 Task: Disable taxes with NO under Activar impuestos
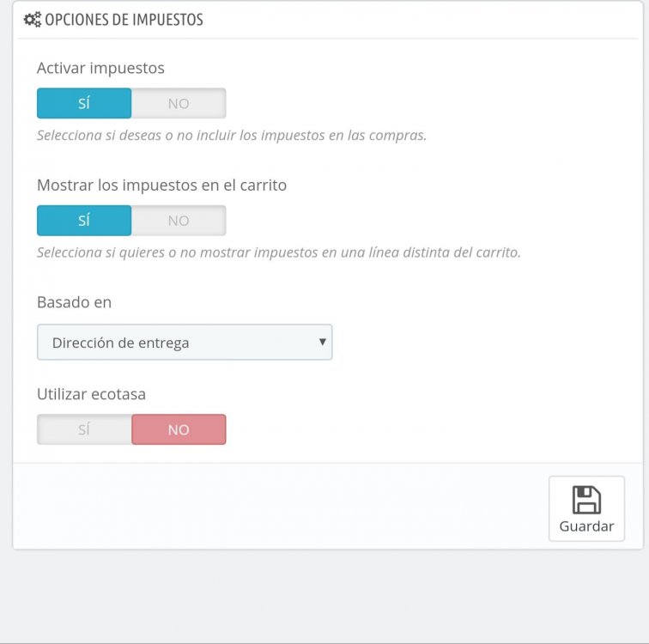179,104
